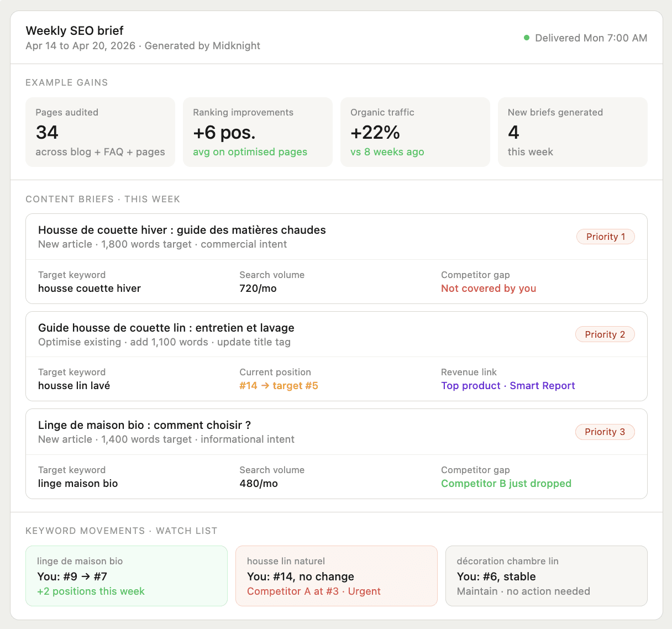Click the 'Competitor B just dropped' link
This screenshot has height=629, width=672.
(x=506, y=483)
